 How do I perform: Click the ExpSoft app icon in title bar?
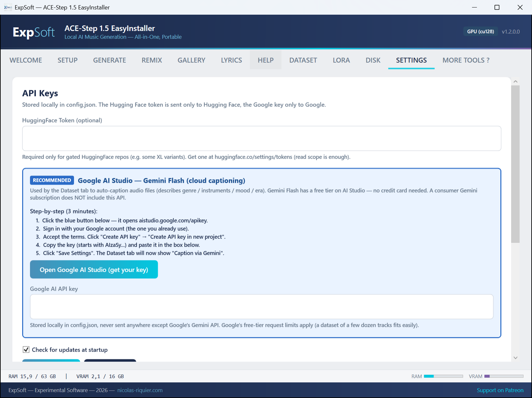8,7
